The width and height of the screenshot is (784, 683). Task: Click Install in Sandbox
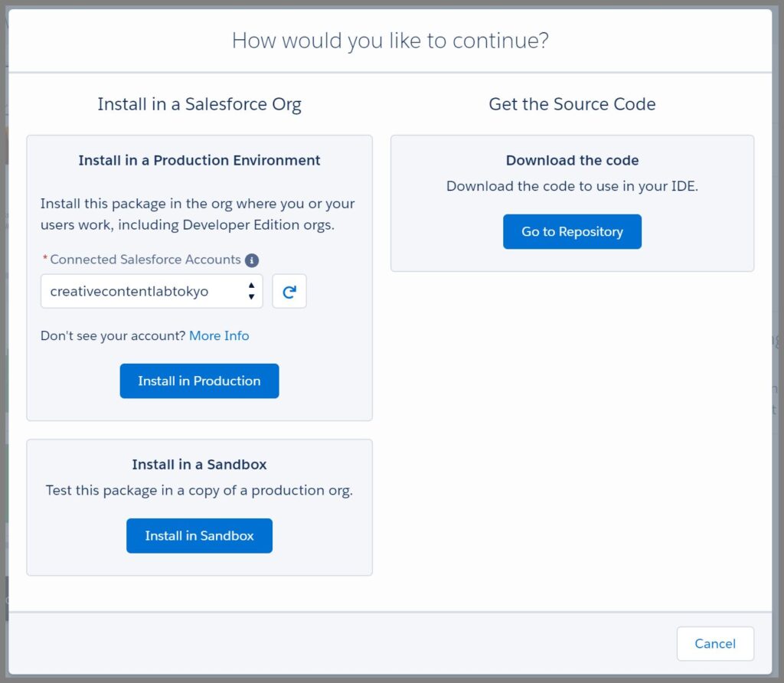point(199,536)
